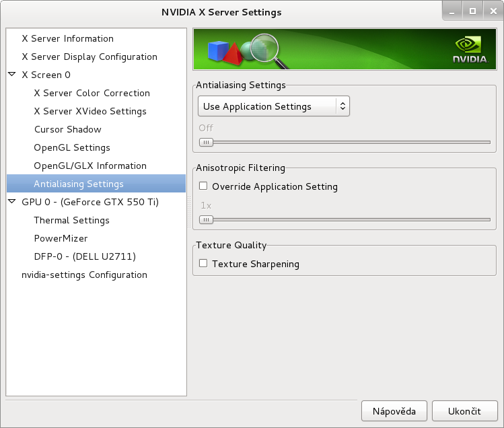Click the pane divider grip handle

pyautogui.click(x=189, y=212)
